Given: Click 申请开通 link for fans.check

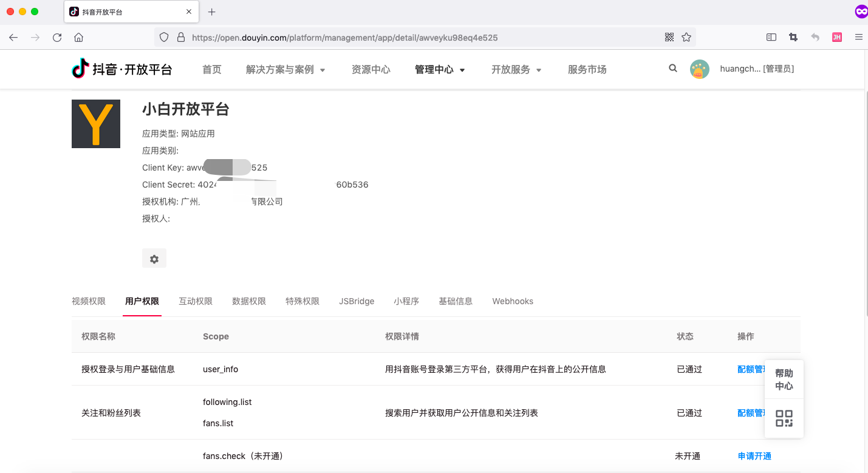Looking at the screenshot, I should point(754,456).
